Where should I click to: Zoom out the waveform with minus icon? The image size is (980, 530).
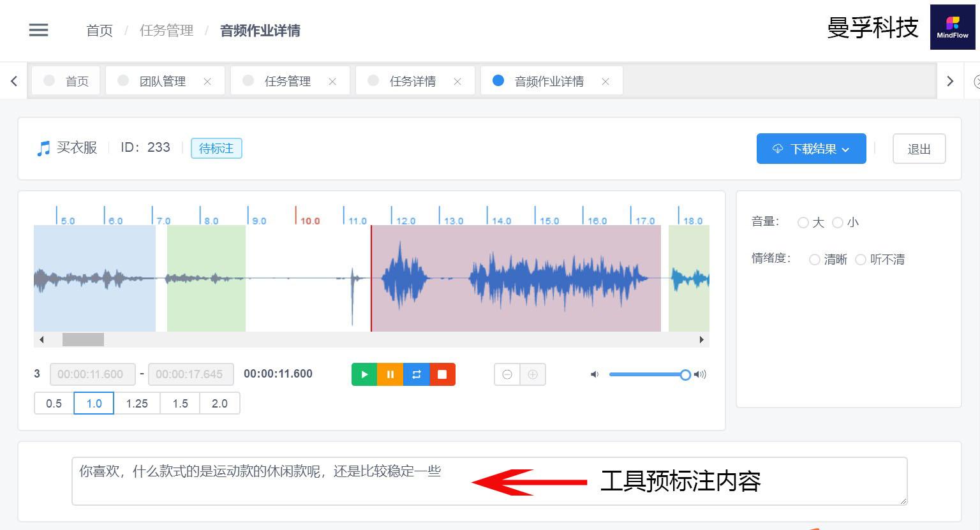(507, 374)
